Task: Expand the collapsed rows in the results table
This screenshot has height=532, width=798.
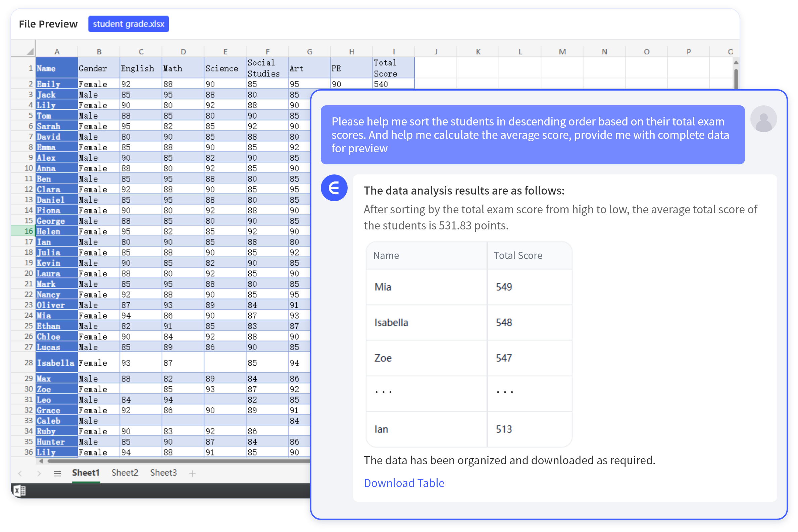Action: (x=383, y=392)
